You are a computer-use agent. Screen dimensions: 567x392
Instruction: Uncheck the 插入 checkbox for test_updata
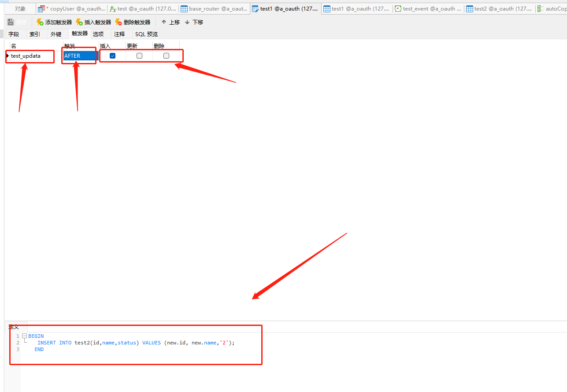(x=112, y=56)
